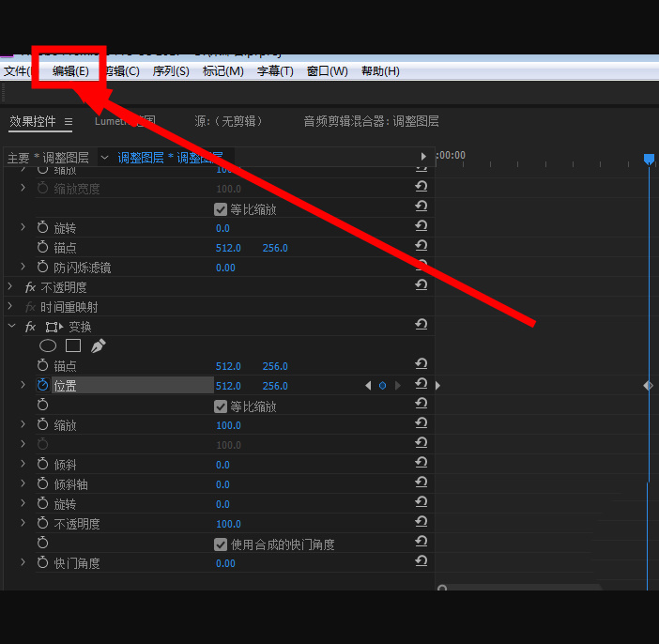Reset the 快门角度 parameter

click(x=421, y=560)
